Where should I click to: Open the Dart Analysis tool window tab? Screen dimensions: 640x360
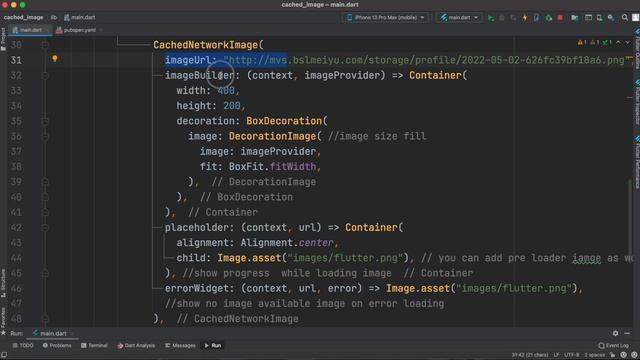136,345
